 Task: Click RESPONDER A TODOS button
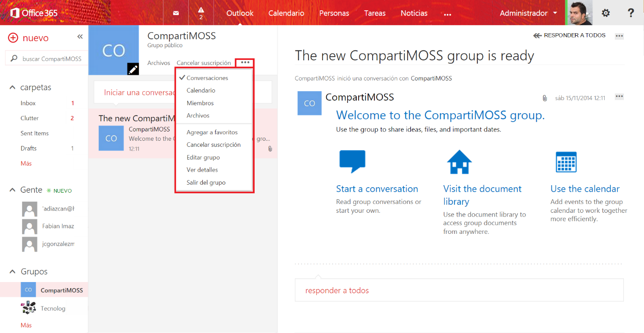[x=569, y=36]
